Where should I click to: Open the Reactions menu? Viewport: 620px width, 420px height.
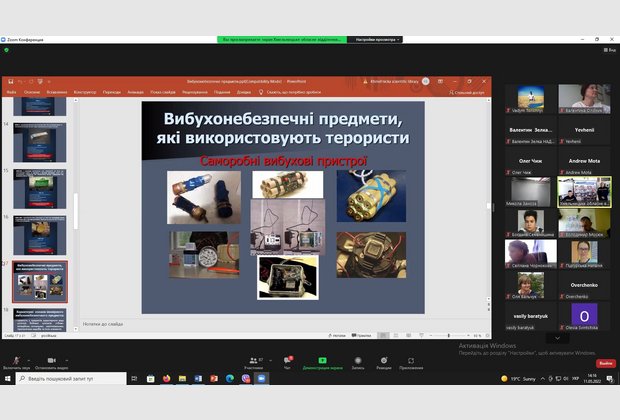(384, 359)
